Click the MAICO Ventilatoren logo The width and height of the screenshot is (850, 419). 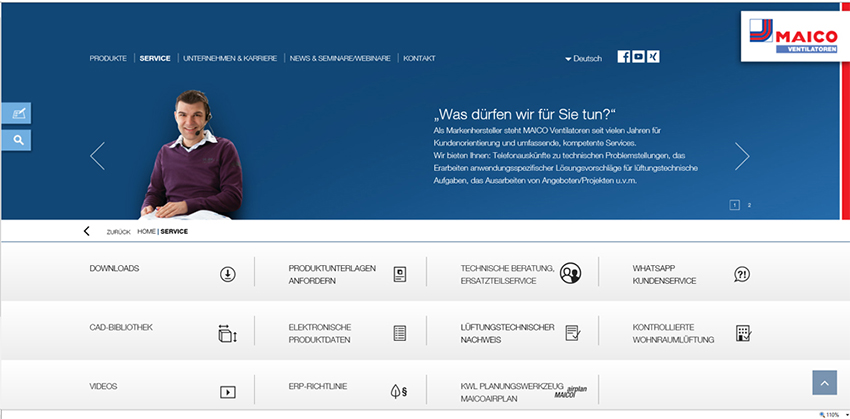pos(794,36)
